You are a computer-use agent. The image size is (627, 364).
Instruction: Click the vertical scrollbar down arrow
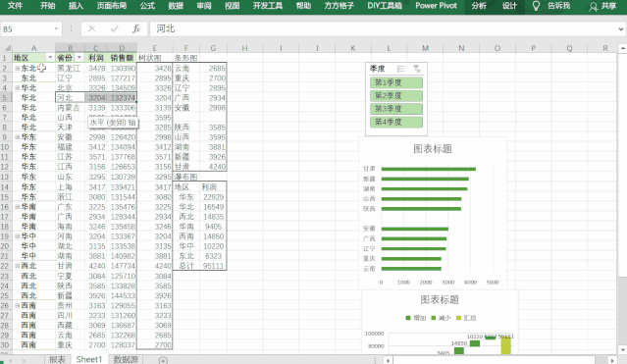pos(622,349)
